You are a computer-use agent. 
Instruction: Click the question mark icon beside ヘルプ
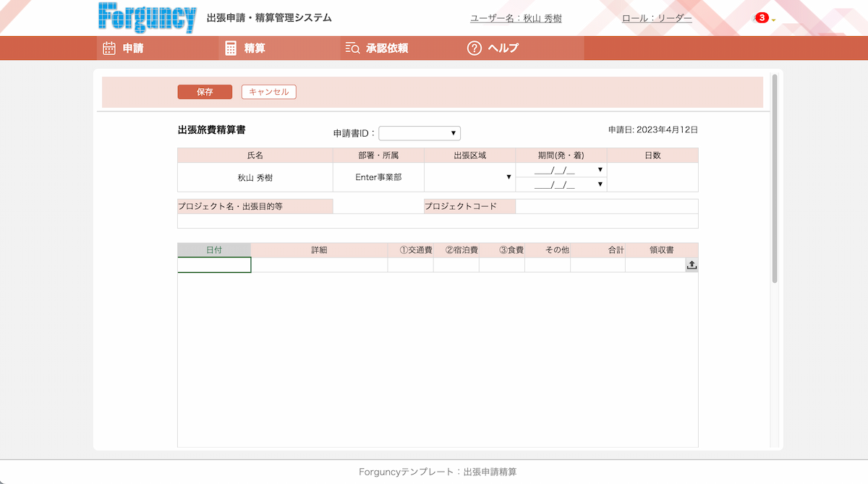pos(474,48)
